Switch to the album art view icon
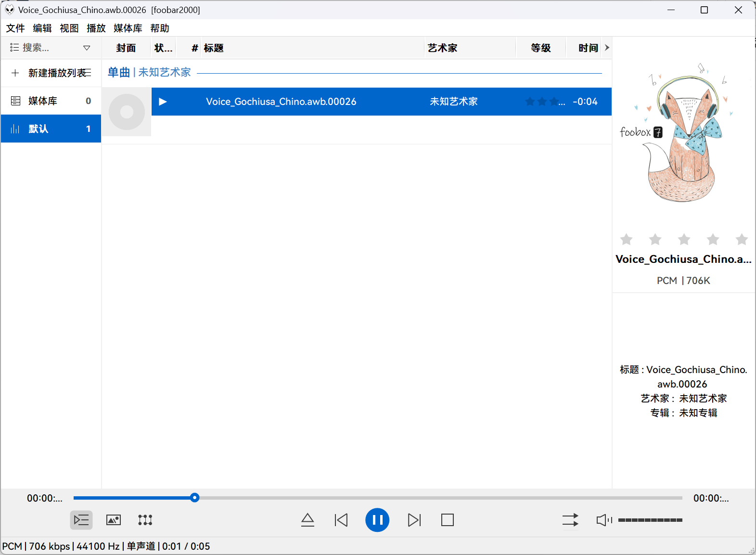This screenshot has height=555, width=756. click(114, 520)
